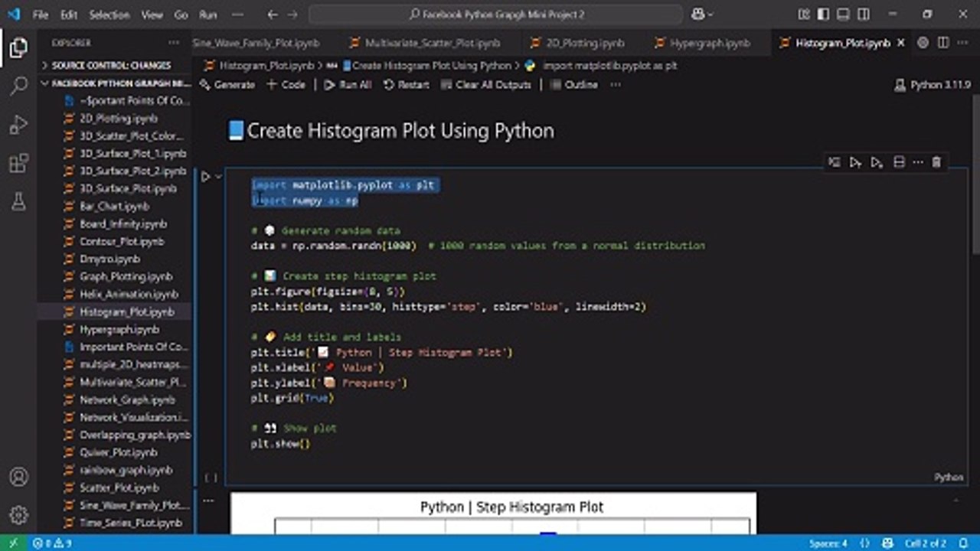The height and width of the screenshot is (551, 980).
Task: Go back using the left arrow
Action: [x=273, y=14]
